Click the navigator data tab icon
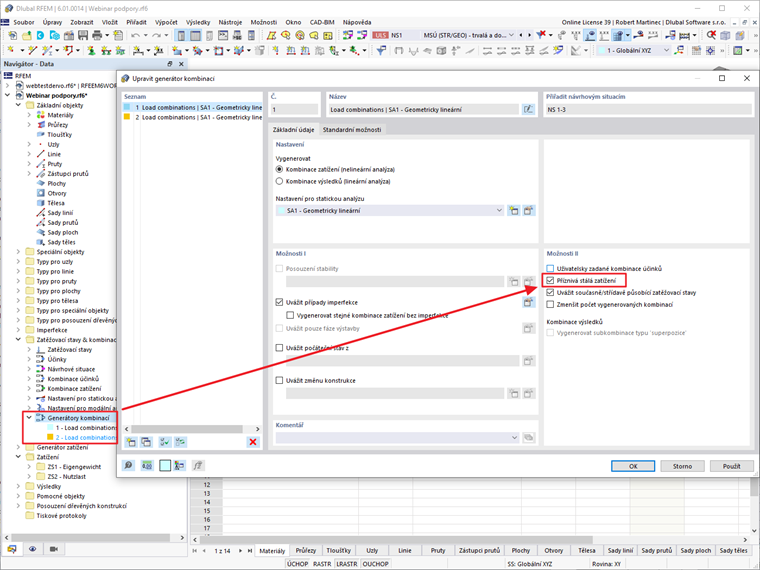The width and height of the screenshot is (760, 570). [12, 549]
